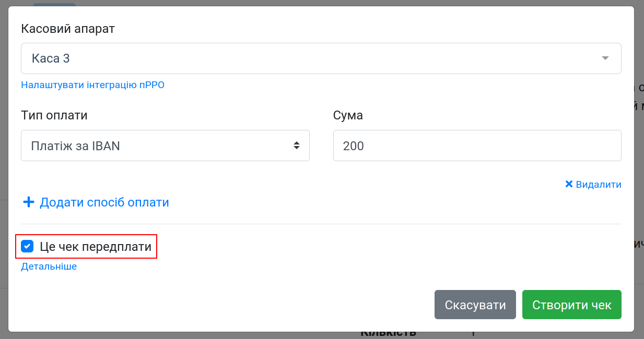Viewport: 644px width, 339px height.
Task: Click the caret arrow in Касовий апарат field
Action: 605,58
